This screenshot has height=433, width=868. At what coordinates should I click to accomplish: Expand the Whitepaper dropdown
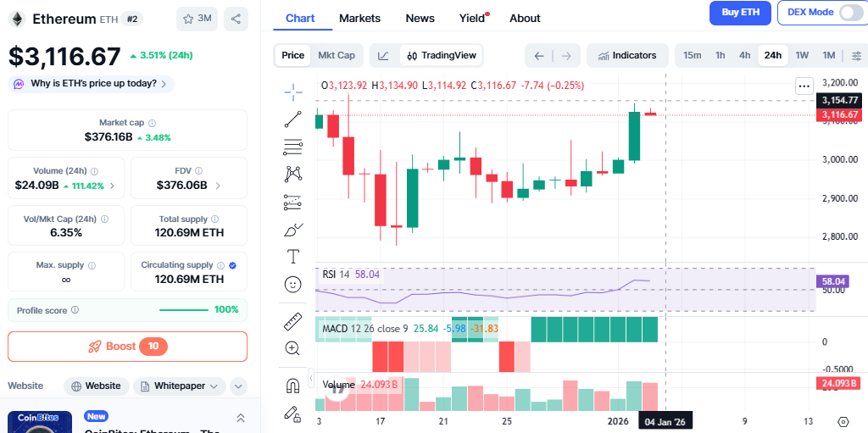click(179, 386)
